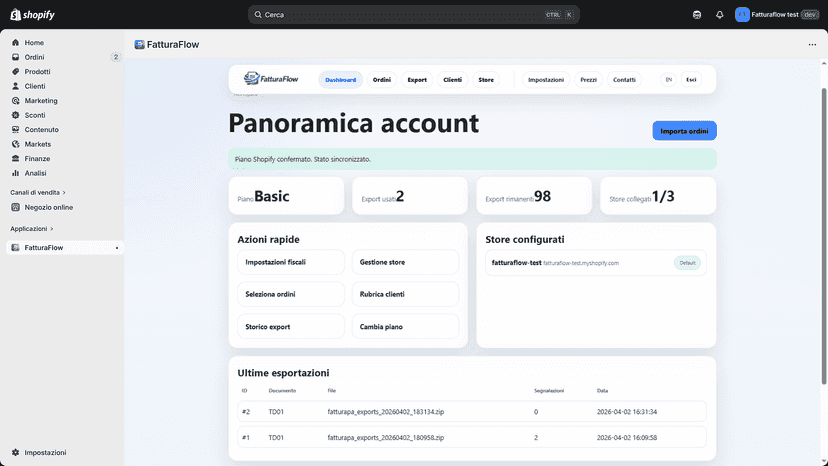The image size is (828, 466).
Task: Open Negozio online sales channel
Action: pos(49,207)
